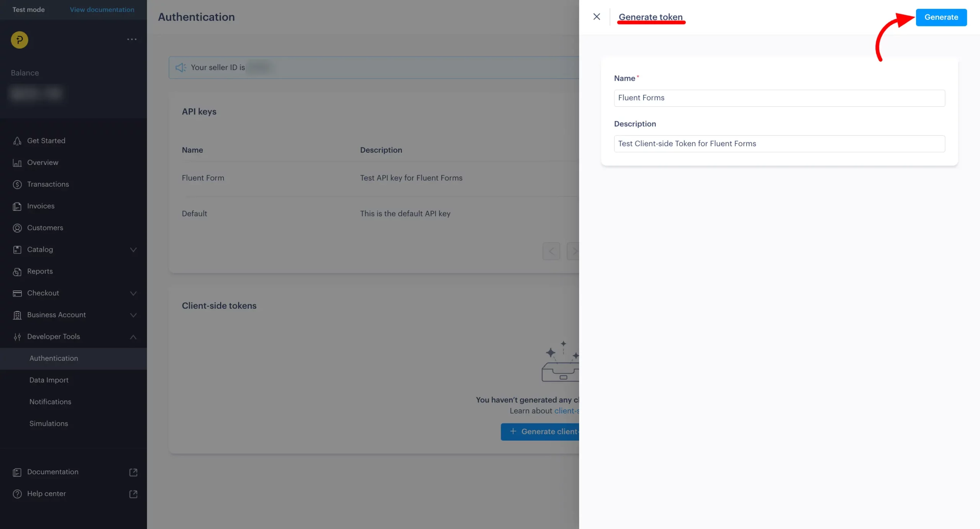Open the three-dot account menu

tap(132, 39)
